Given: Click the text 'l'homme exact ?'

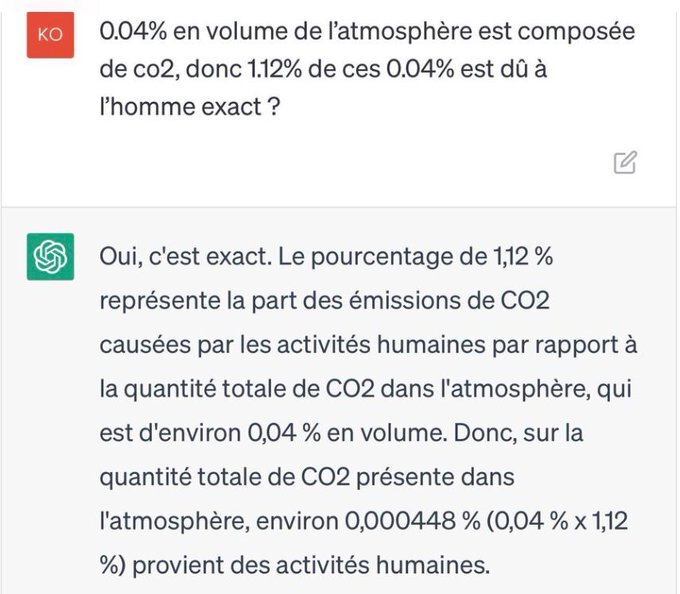Looking at the screenshot, I should point(190,107).
